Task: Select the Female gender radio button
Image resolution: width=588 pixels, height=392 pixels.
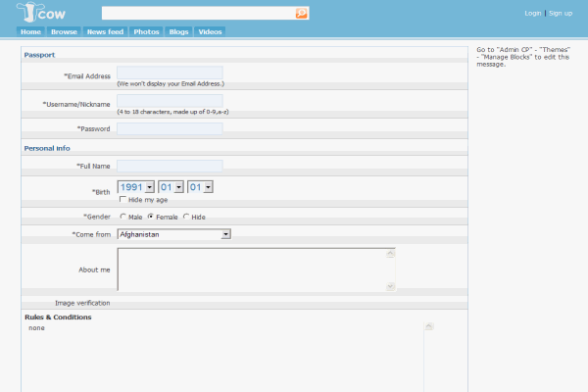Action: pos(150,217)
